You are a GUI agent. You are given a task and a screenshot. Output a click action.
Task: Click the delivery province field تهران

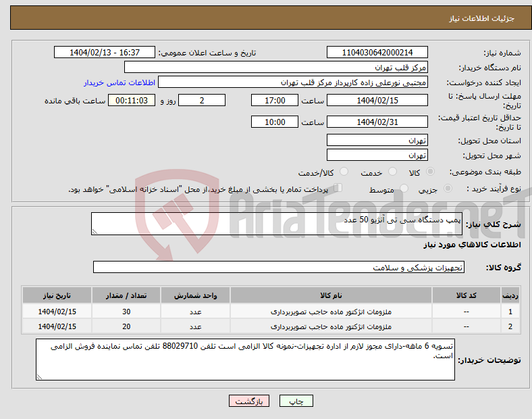[x=377, y=140]
